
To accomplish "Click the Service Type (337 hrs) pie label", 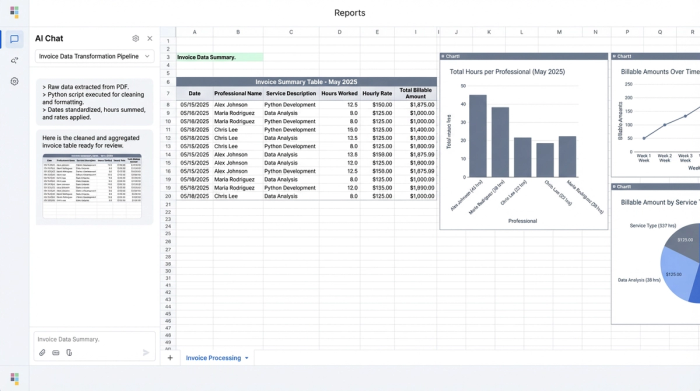I will pos(653,225).
